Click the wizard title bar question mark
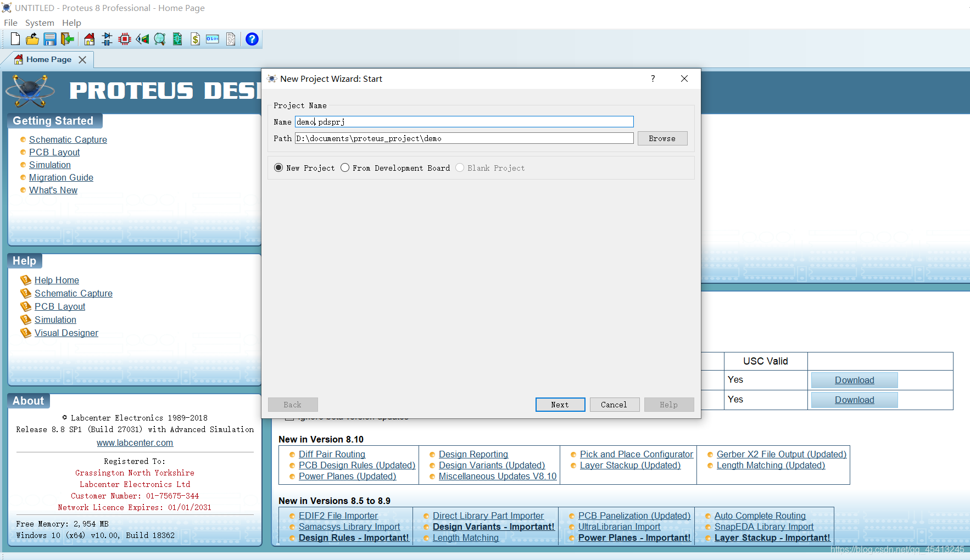Viewport: 970px width, 560px height. point(653,79)
